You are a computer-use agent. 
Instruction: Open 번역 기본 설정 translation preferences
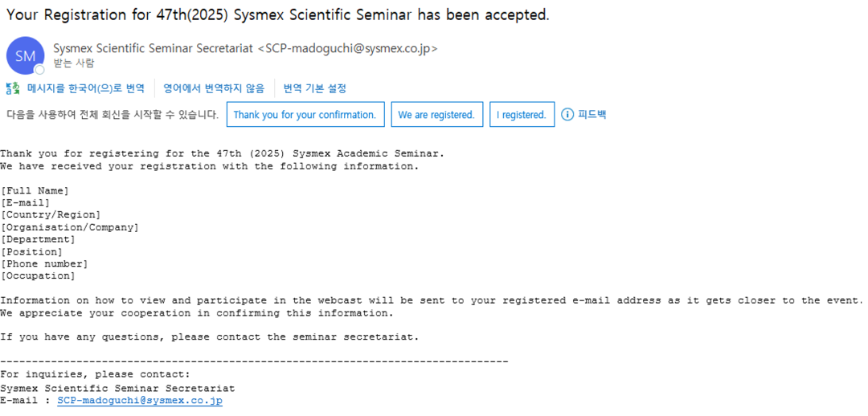point(315,88)
